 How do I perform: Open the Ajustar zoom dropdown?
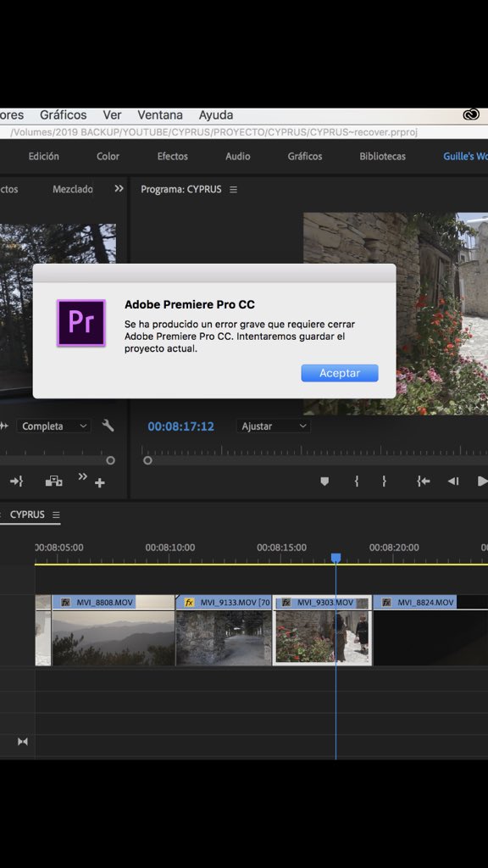click(274, 426)
